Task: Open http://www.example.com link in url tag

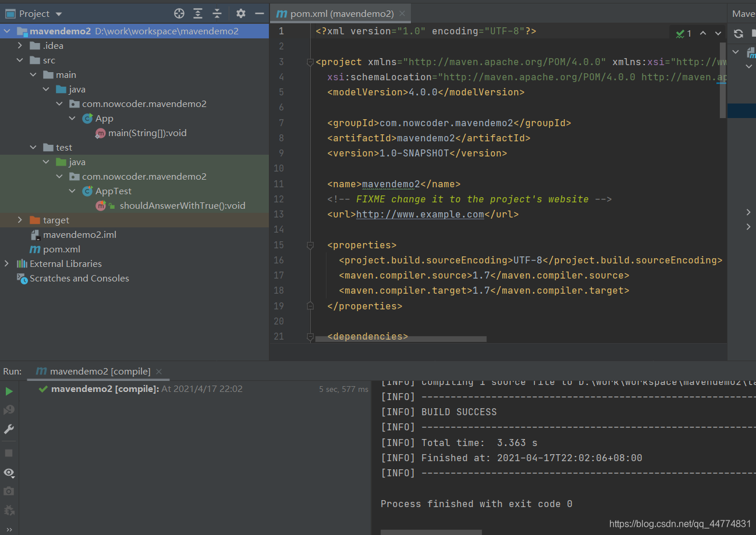Action: pos(420,214)
